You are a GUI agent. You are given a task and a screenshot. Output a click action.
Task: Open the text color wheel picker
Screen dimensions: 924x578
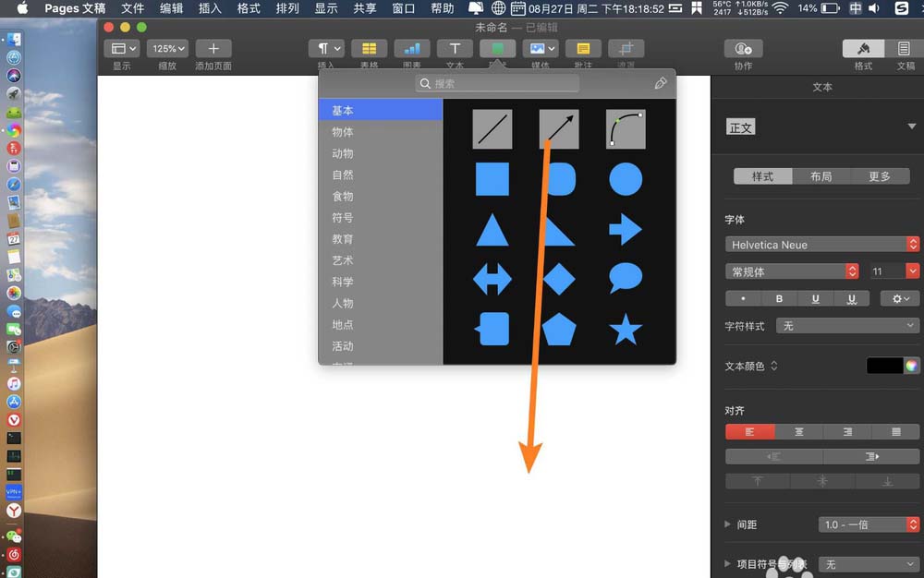tap(912, 366)
